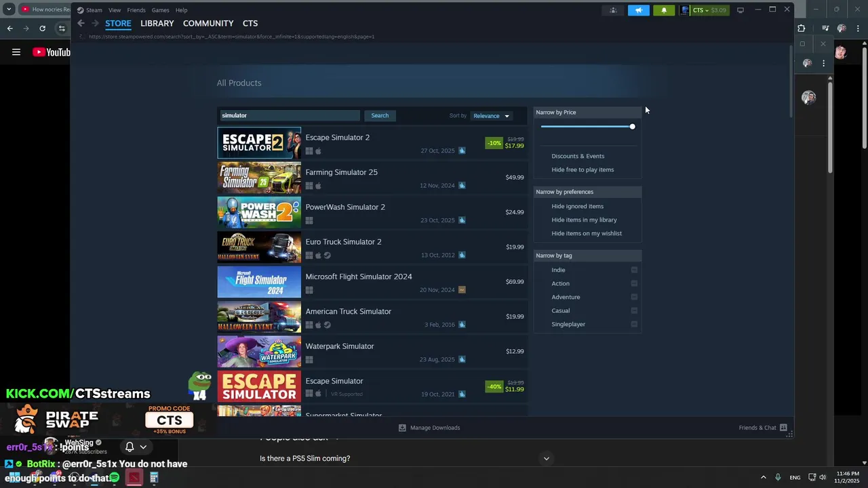Screen dimensions: 868x488
Task: Click Windows platform icon under Escape Simulator 2
Action: point(309,151)
